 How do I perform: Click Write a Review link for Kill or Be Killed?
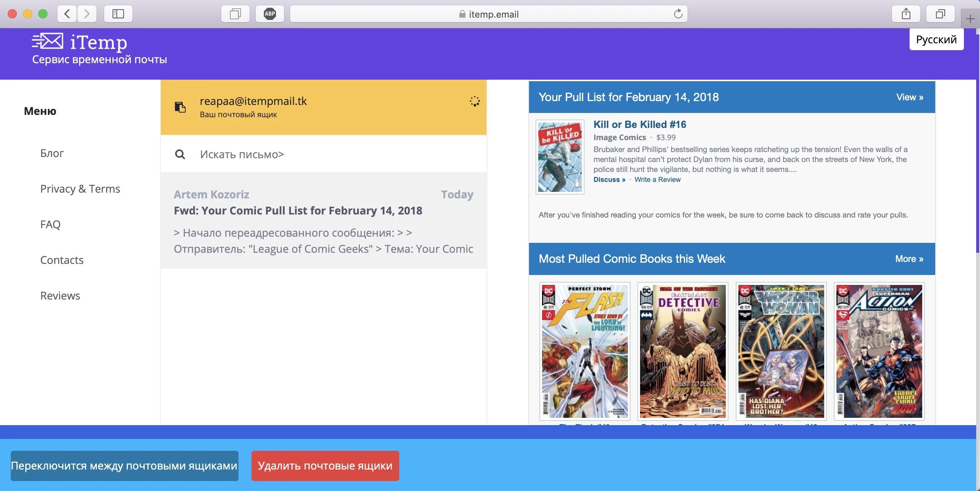pos(657,179)
